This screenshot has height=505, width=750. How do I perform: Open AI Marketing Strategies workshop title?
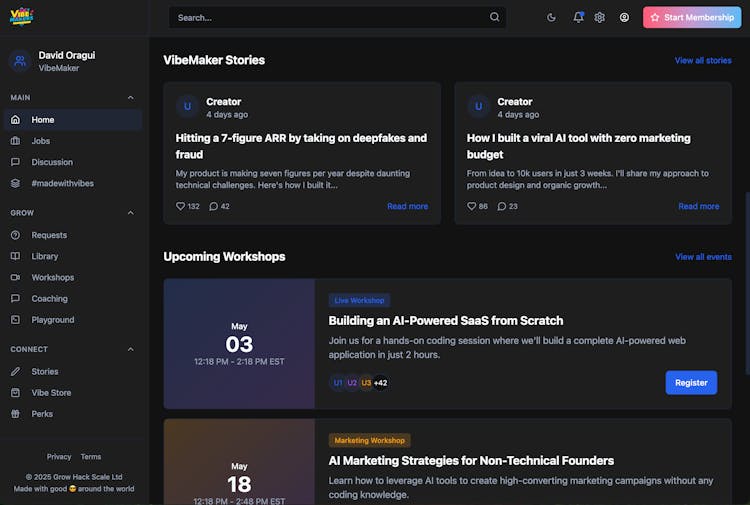(x=471, y=461)
